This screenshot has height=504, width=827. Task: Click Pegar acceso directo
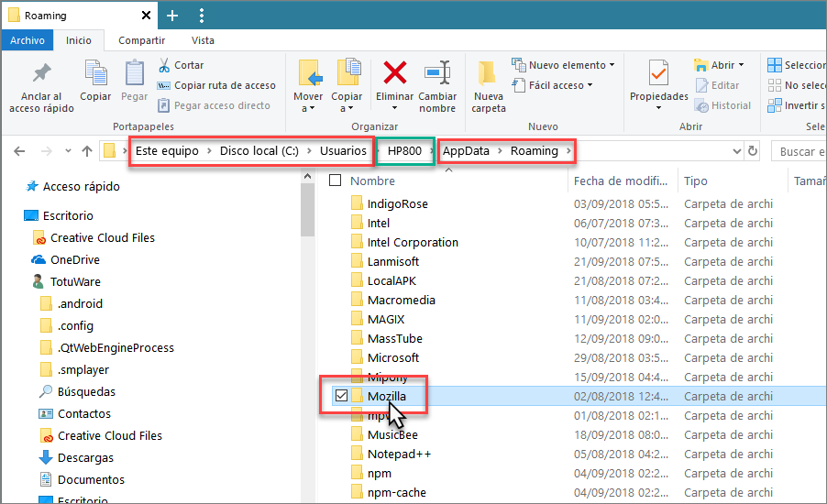215,105
